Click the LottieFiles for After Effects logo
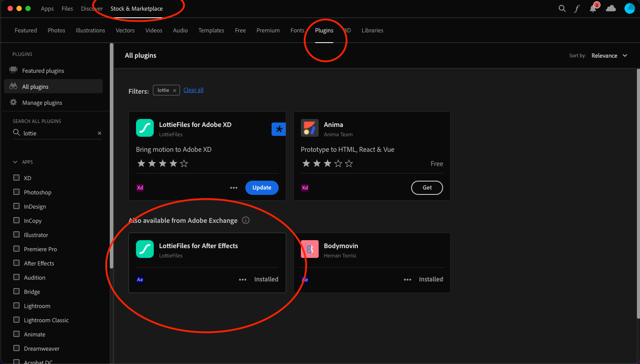 pyautogui.click(x=145, y=249)
